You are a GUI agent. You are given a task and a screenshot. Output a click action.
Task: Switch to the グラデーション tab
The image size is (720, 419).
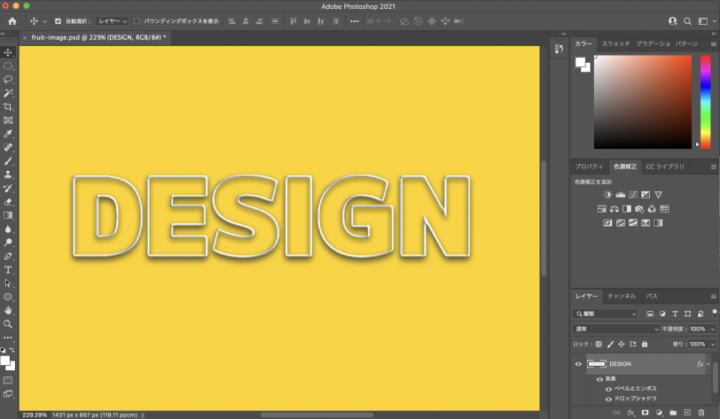click(x=653, y=44)
